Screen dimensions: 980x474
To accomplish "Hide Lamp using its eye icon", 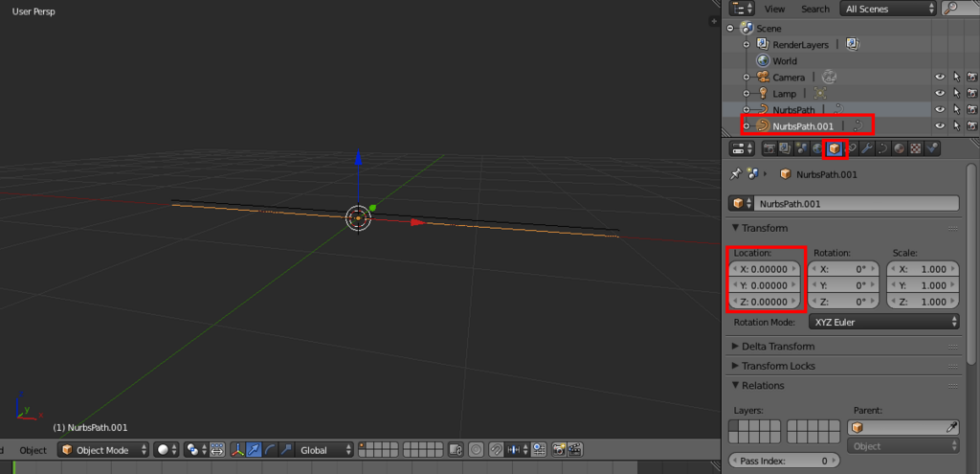I will pyautogui.click(x=940, y=93).
